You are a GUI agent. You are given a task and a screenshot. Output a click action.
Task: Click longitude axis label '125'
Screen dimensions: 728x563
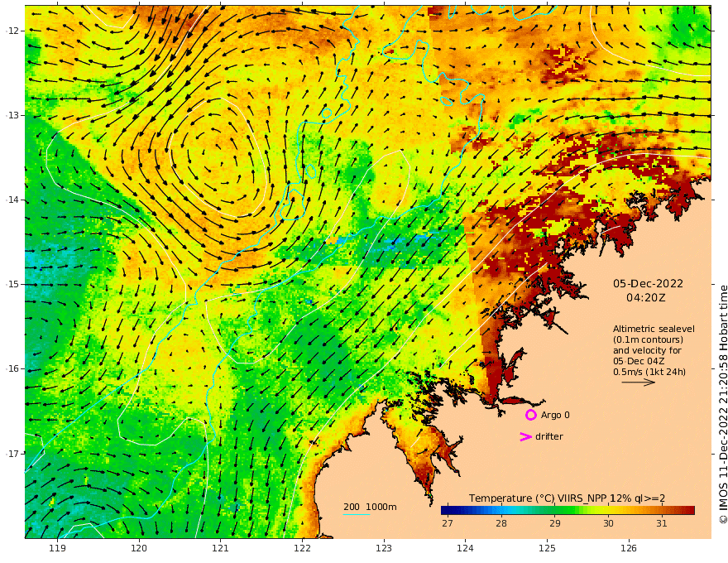click(547, 548)
